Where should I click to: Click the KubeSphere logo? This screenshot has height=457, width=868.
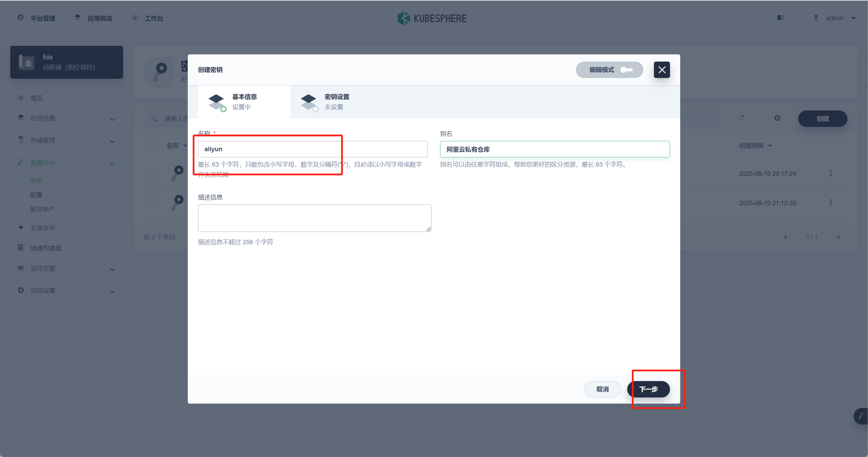(x=432, y=18)
